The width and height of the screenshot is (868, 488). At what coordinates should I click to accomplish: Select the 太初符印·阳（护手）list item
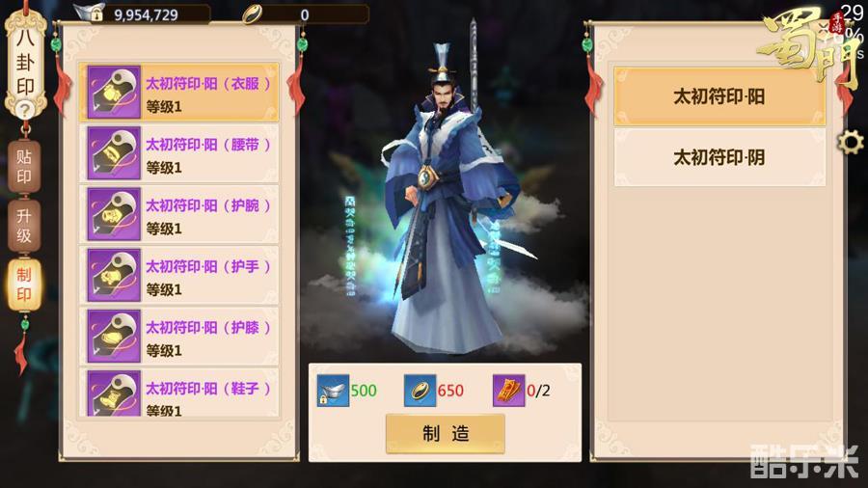178,275
